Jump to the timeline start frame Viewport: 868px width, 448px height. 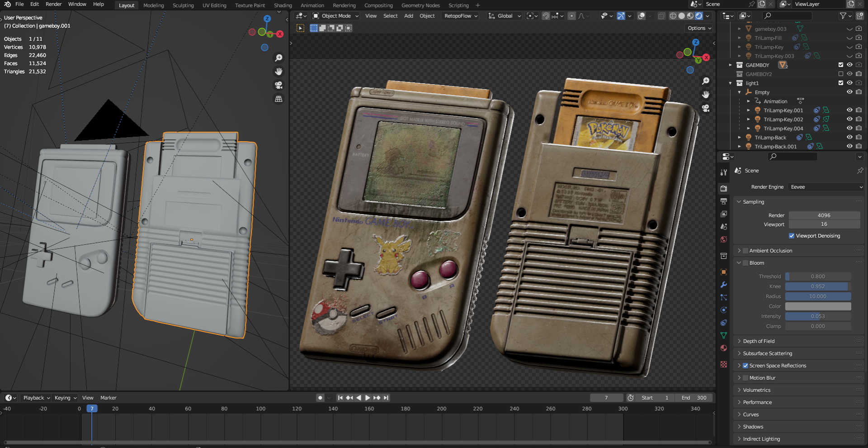click(x=340, y=398)
